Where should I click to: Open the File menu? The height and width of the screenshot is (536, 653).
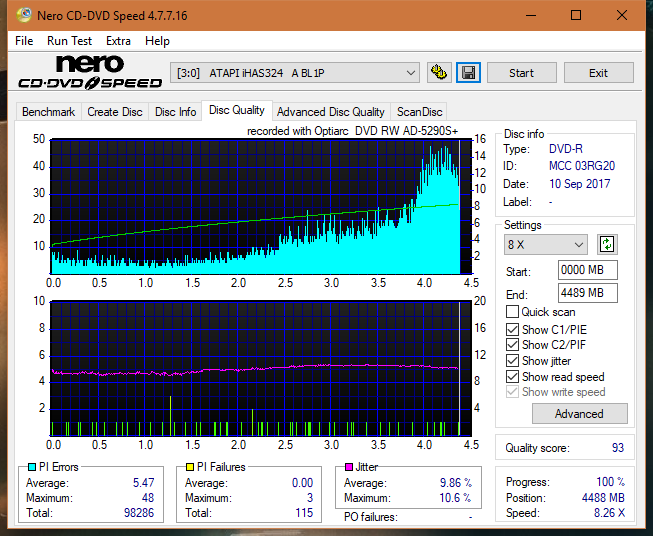point(24,41)
